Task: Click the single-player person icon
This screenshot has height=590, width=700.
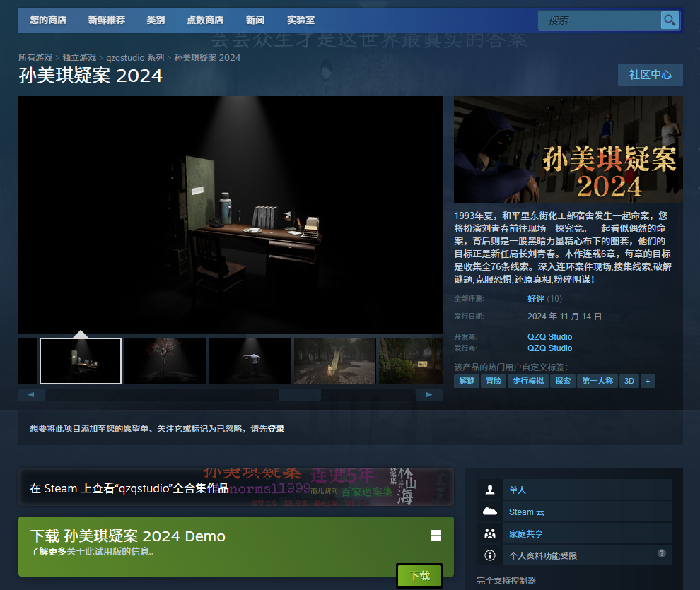Action: click(x=490, y=490)
